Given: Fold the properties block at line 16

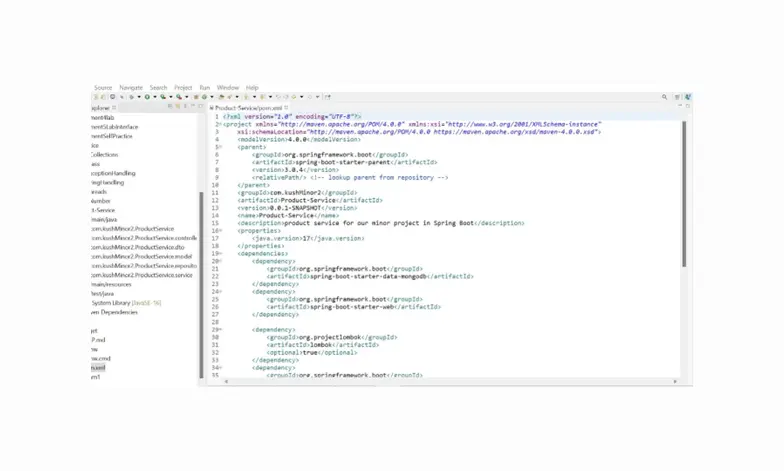Looking at the screenshot, I should click(219, 231).
